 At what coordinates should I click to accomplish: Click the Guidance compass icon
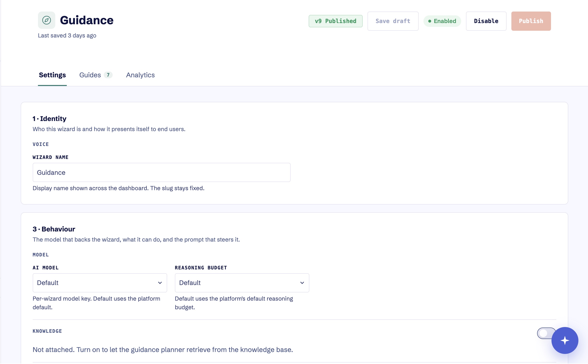click(46, 20)
